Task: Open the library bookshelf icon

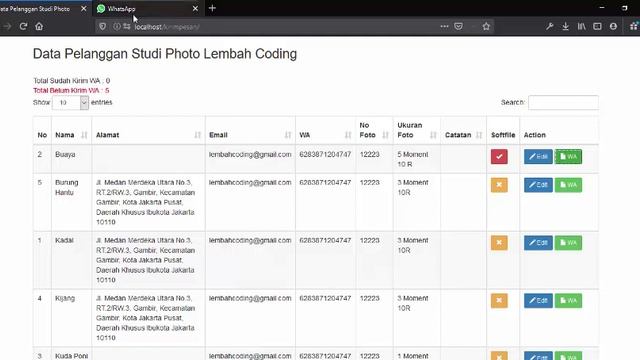Action: [x=582, y=27]
